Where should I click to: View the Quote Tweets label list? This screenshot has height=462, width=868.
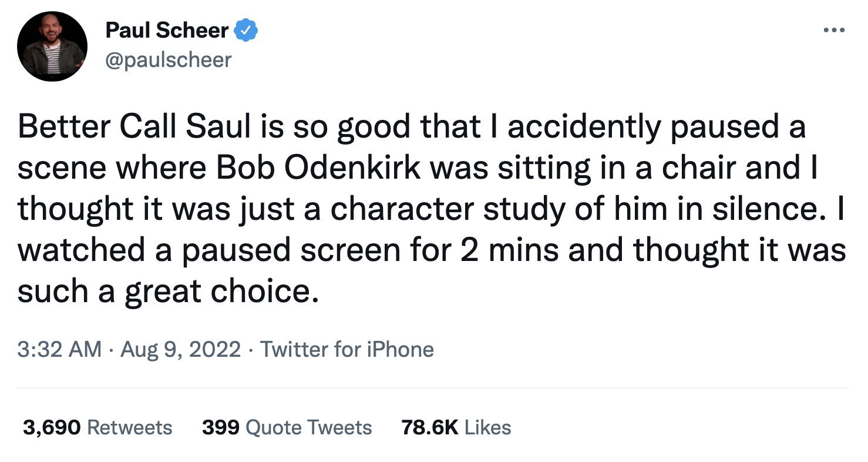click(309, 427)
